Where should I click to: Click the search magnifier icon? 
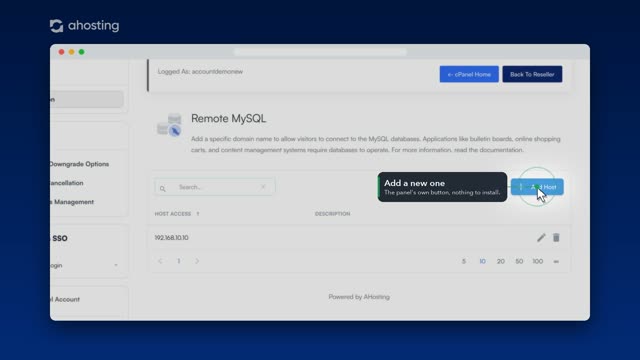(163, 189)
